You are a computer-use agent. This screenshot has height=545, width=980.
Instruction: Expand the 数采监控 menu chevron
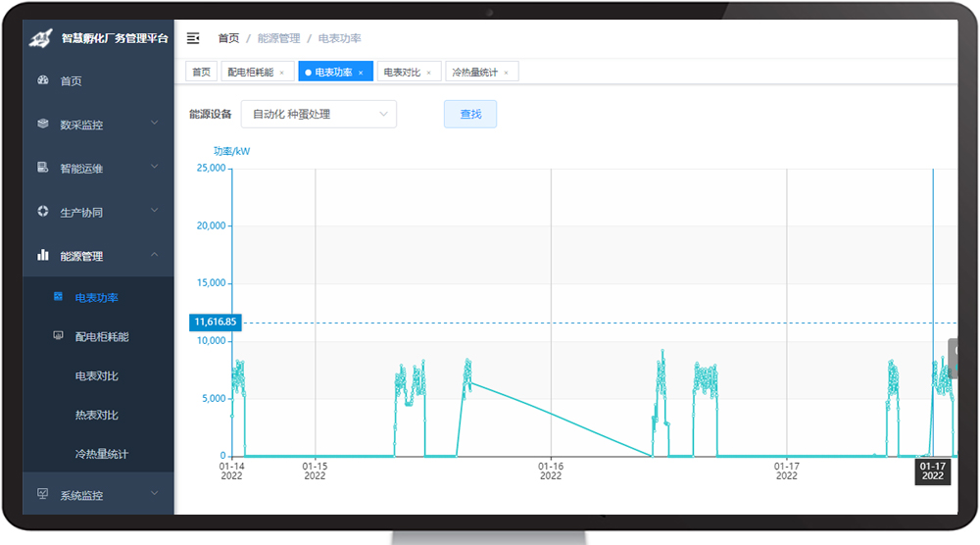click(x=155, y=123)
